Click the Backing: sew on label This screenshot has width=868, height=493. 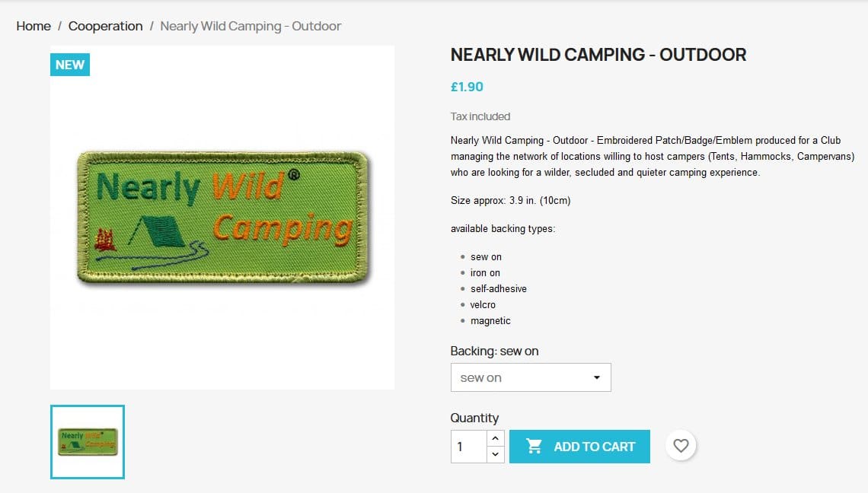pyautogui.click(x=494, y=351)
